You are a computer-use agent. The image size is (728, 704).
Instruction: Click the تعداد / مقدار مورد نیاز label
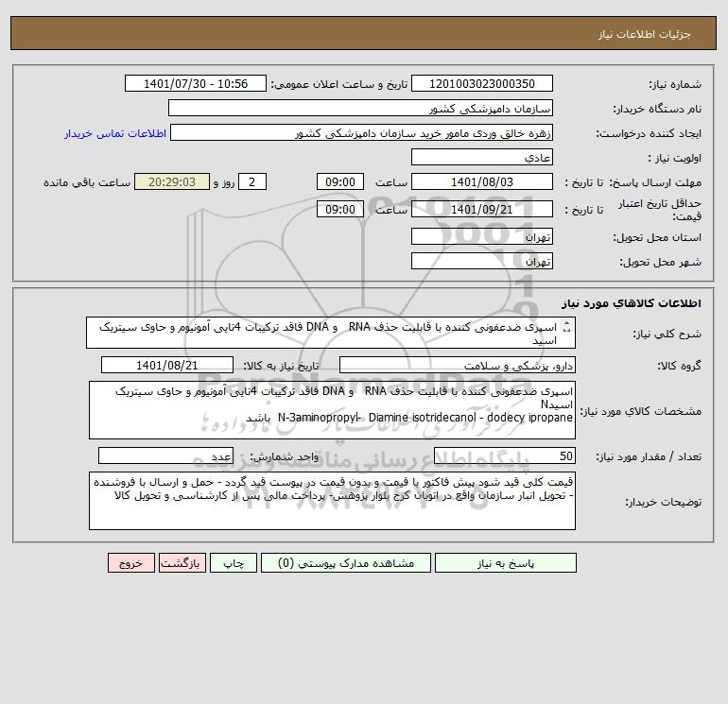point(649,456)
